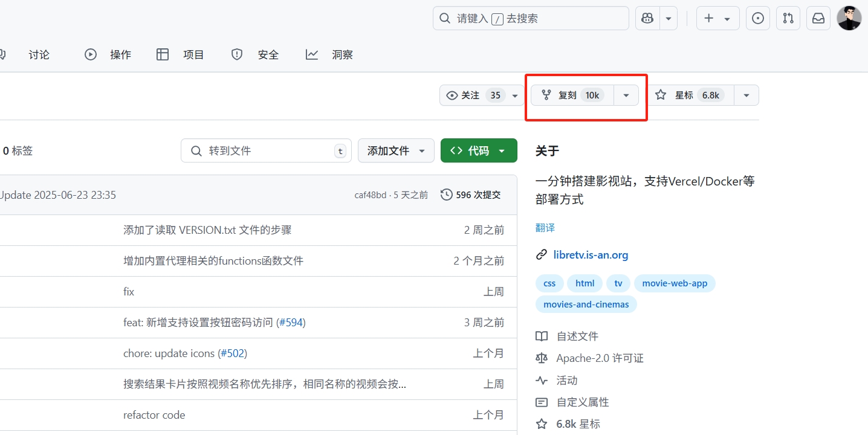
Task: Open the libretv.is-an.org website link
Action: coord(591,255)
